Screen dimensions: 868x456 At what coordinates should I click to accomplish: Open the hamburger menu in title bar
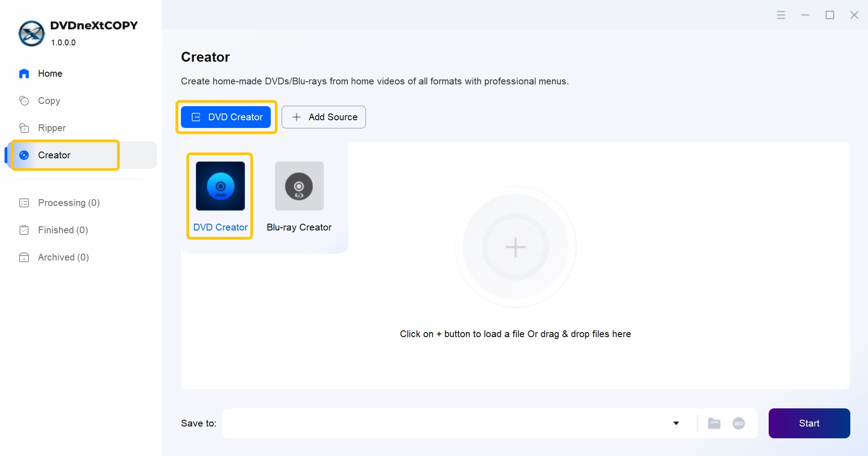[781, 15]
